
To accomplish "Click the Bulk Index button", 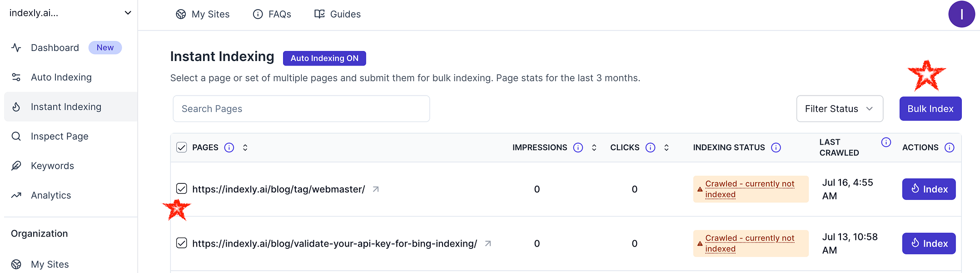I will (x=930, y=109).
